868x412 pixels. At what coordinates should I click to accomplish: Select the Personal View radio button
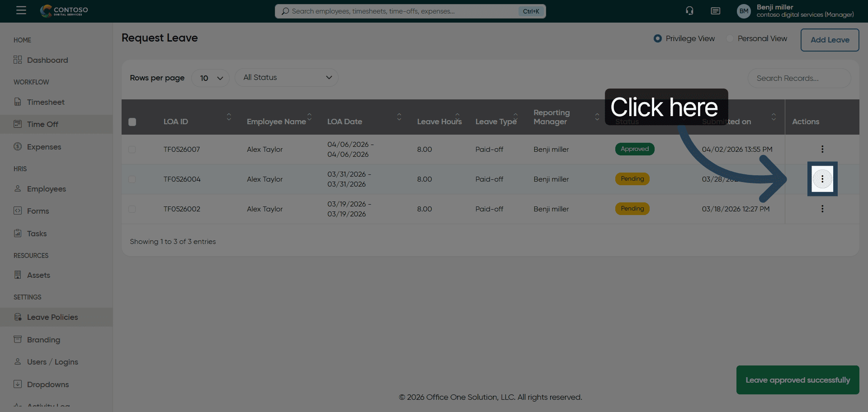pos(730,39)
